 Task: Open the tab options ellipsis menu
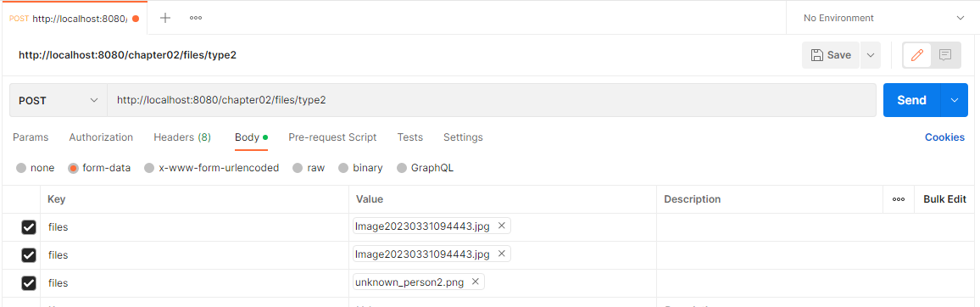[x=196, y=18]
